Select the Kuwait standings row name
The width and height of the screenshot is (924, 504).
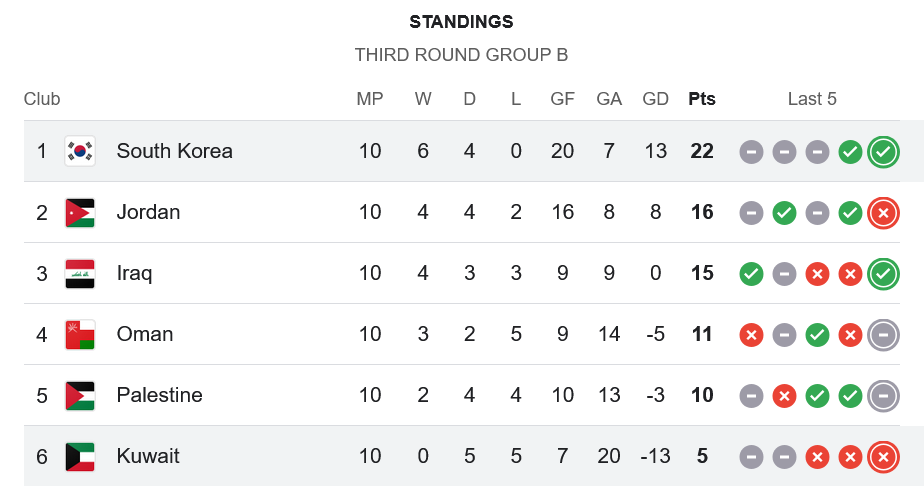tap(148, 456)
